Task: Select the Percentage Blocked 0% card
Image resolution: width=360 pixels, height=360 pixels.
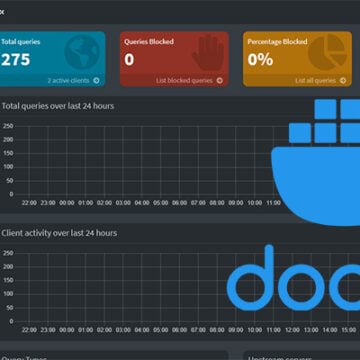Action: click(297, 59)
